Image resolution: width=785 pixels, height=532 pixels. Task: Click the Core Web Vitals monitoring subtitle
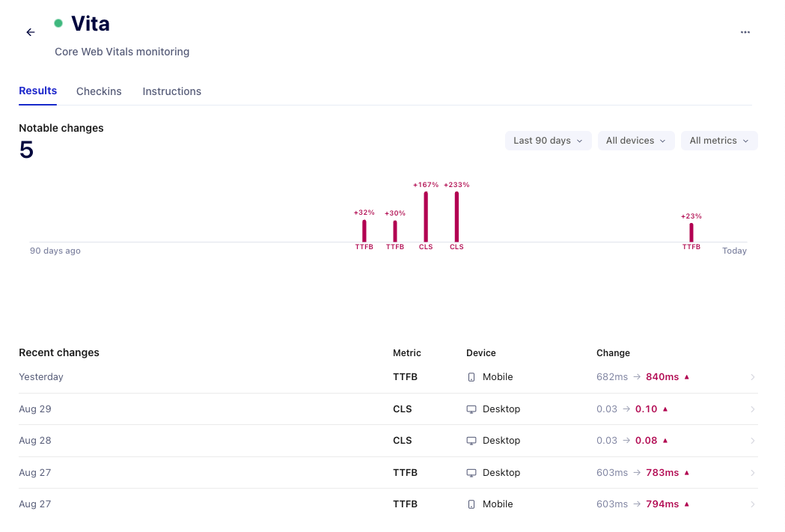122,52
